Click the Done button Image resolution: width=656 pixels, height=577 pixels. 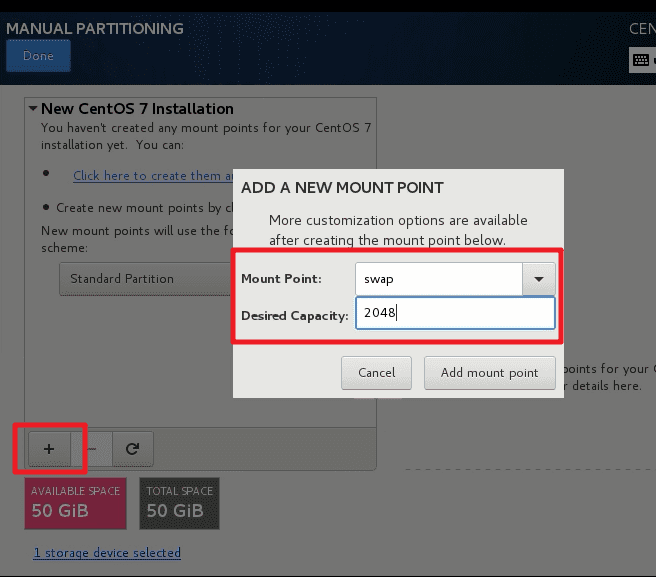point(38,56)
